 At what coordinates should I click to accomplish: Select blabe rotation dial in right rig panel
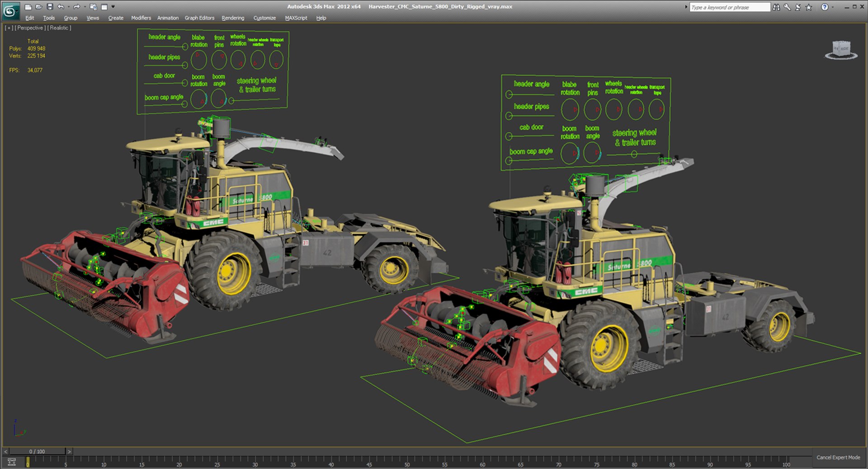pyautogui.click(x=570, y=110)
